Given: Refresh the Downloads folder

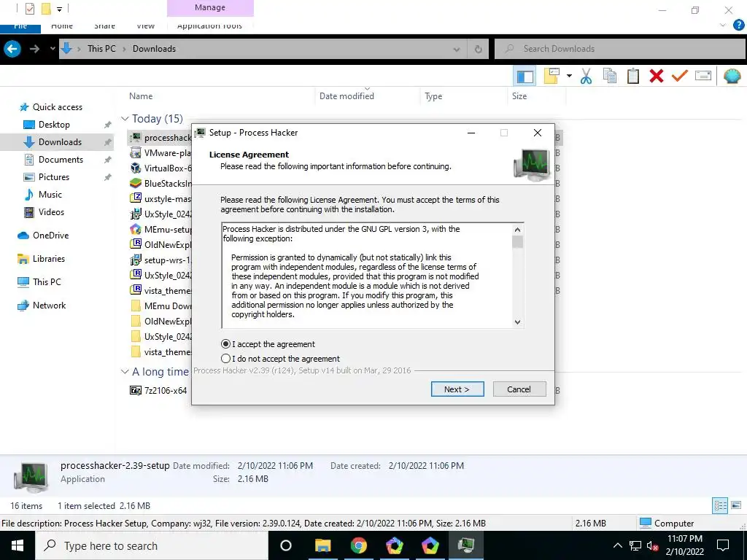Looking at the screenshot, I should [478, 49].
